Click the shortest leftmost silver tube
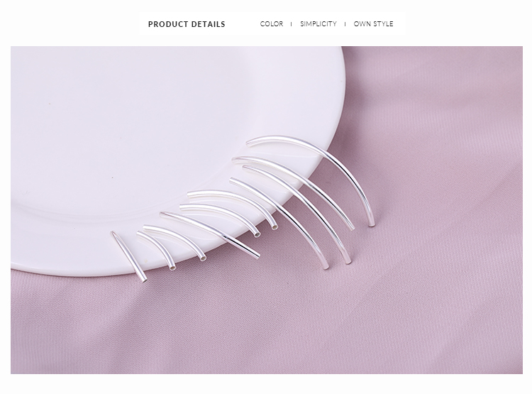Image resolution: width=532 pixels, height=394 pixels. [128, 256]
